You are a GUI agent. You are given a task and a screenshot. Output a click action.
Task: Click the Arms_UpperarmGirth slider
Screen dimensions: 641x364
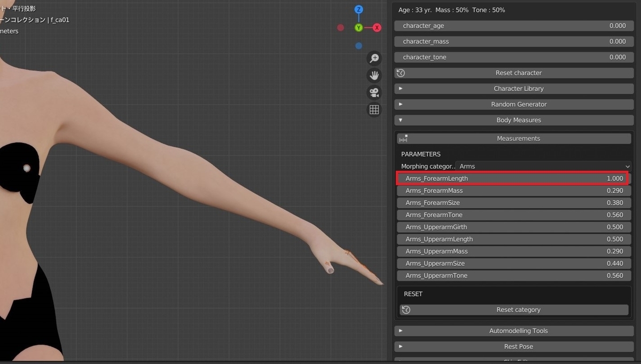(x=513, y=227)
